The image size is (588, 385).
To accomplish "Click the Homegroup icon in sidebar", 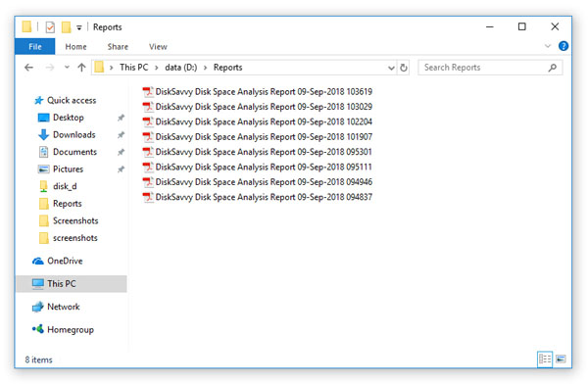I will (38, 329).
